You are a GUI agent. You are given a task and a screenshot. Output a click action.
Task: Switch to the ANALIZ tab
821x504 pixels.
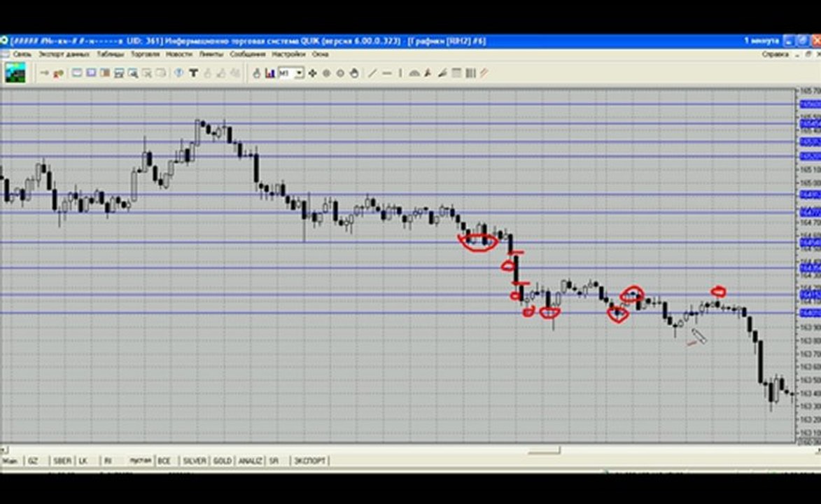(x=251, y=461)
